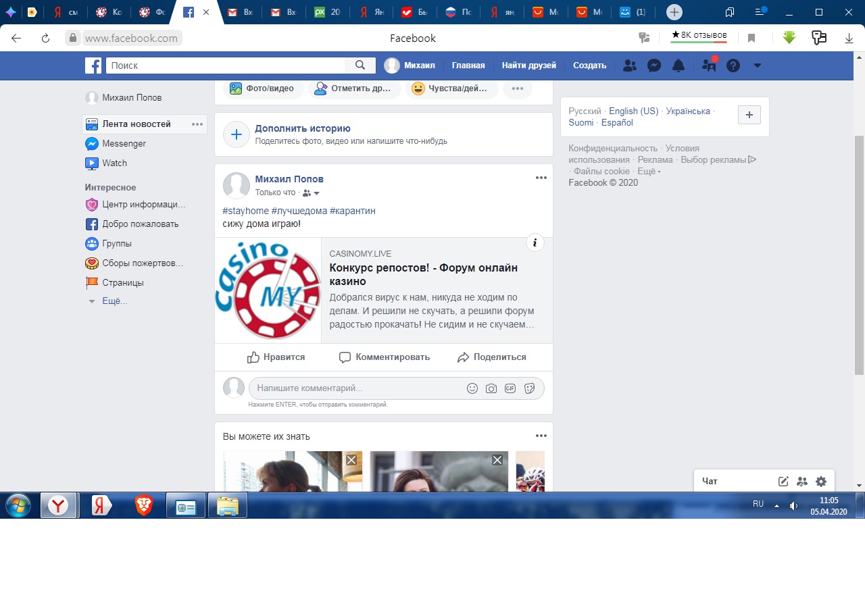
Task: Open post options three-dot menu
Action: point(541,178)
